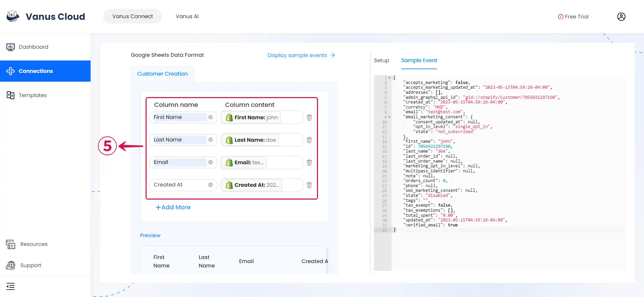Click the arrow next to Display sample events
The image size is (644, 297).
coord(332,55)
